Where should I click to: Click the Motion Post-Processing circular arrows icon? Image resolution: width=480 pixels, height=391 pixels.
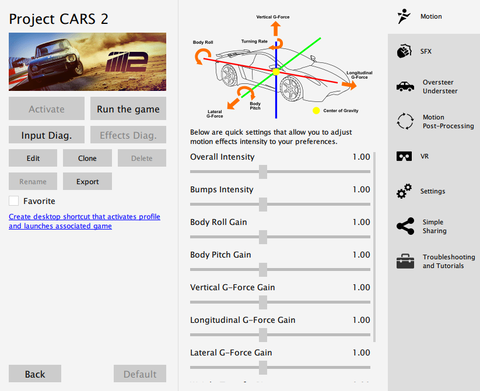click(x=405, y=121)
